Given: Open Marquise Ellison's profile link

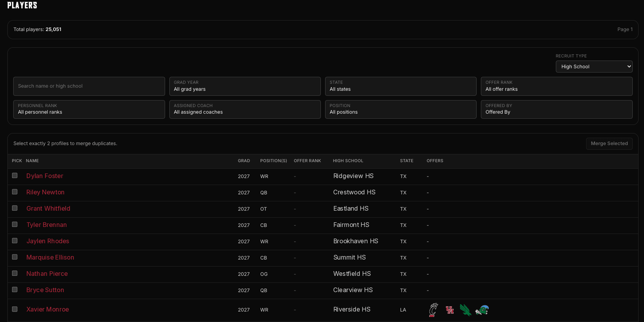Looking at the screenshot, I should (50, 258).
